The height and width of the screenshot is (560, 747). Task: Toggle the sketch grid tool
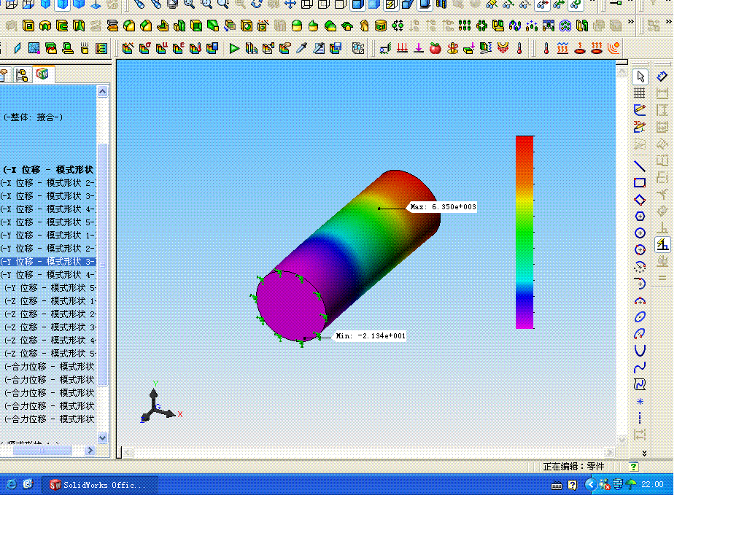[x=640, y=93]
